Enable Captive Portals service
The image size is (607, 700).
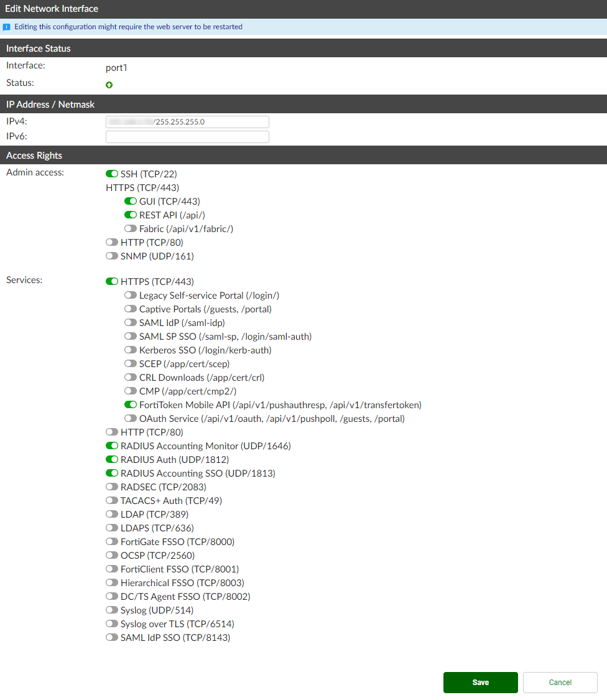tap(131, 309)
